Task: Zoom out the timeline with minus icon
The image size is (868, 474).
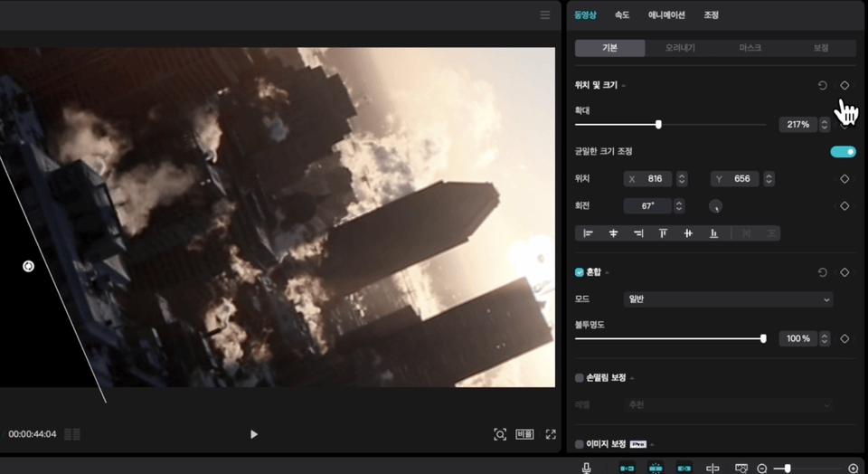Action: tap(761, 469)
